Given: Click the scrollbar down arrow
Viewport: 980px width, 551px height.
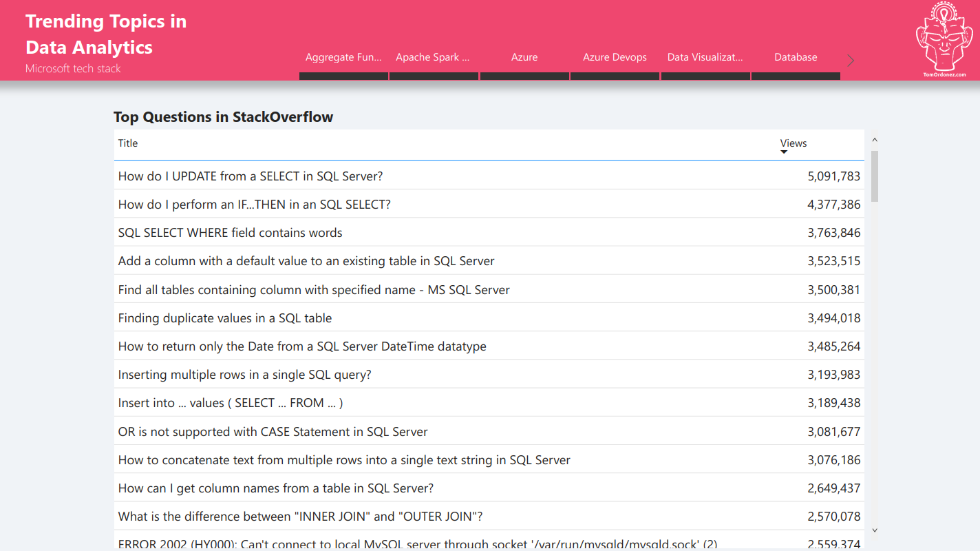Looking at the screenshot, I should [x=875, y=530].
